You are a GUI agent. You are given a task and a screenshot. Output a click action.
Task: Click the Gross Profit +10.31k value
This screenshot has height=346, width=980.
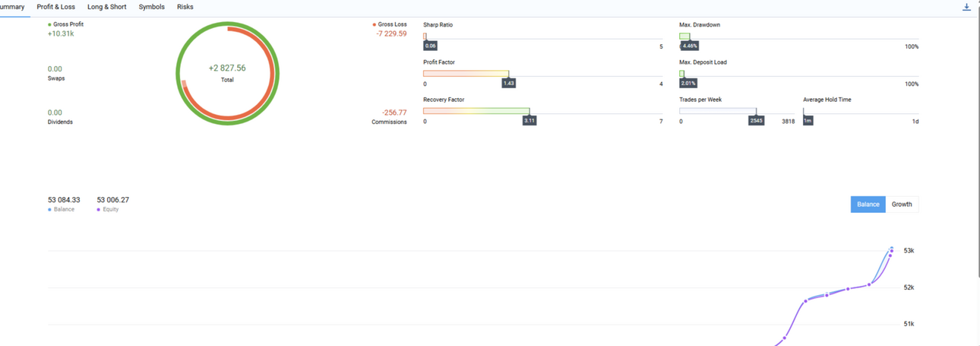pyautogui.click(x=61, y=33)
